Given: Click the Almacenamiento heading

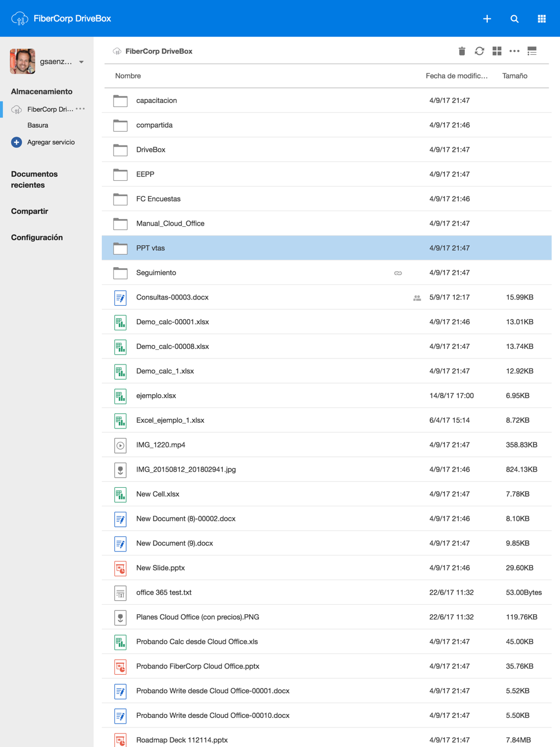Looking at the screenshot, I should coord(41,91).
